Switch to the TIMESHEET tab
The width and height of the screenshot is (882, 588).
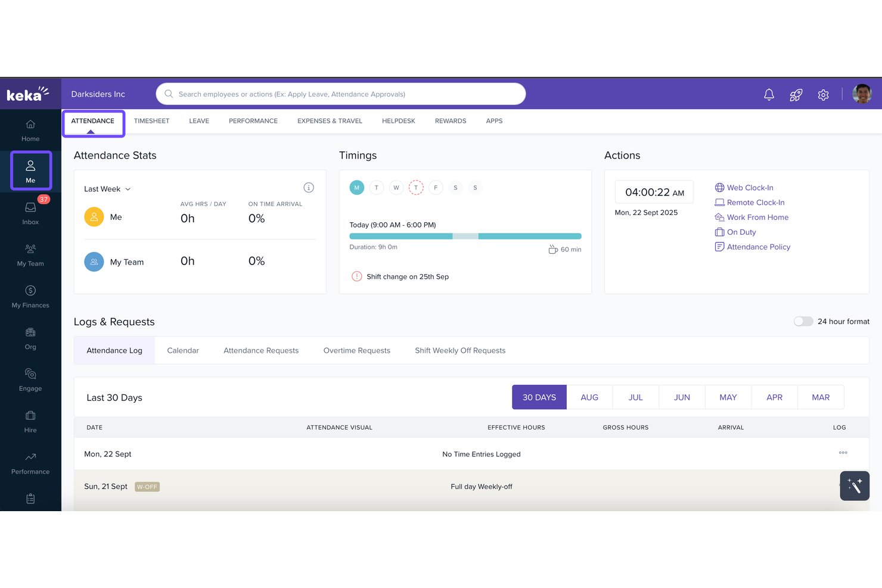coord(151,121)
